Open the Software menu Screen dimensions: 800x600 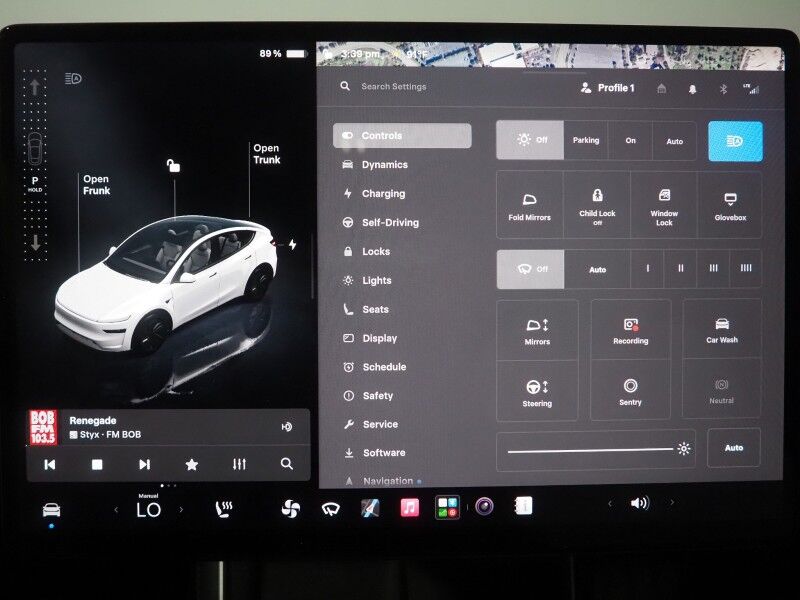(374, 453)
